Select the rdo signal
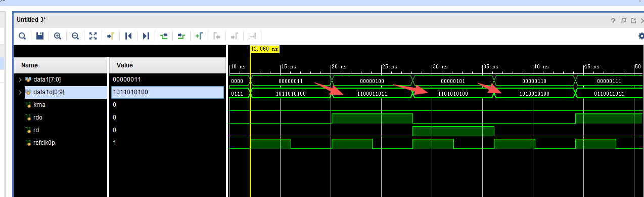The height and width of the screenshot is (197, 644). tap(38, 117)
